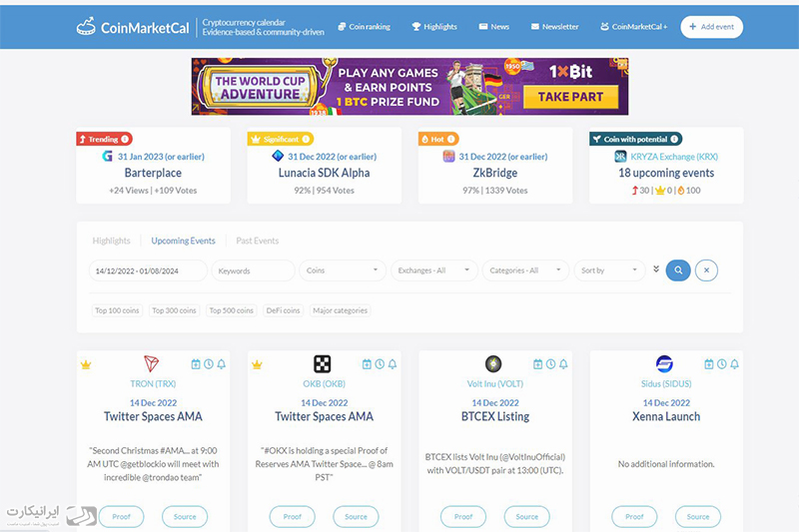Viewport: 799px width, 532px height.
Task: Click Source button on Sidus card
Action: click(698, 517)
